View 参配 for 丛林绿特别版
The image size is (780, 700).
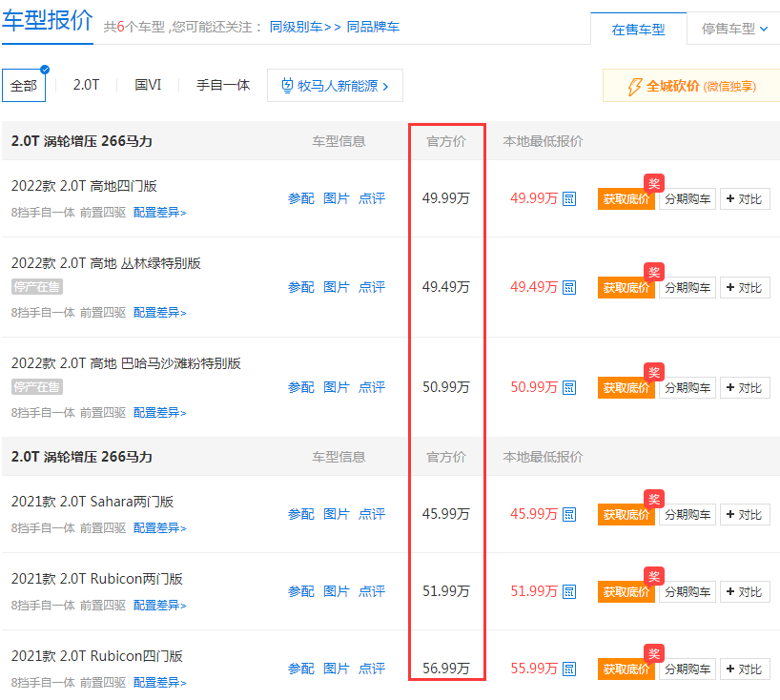(301, 287)
